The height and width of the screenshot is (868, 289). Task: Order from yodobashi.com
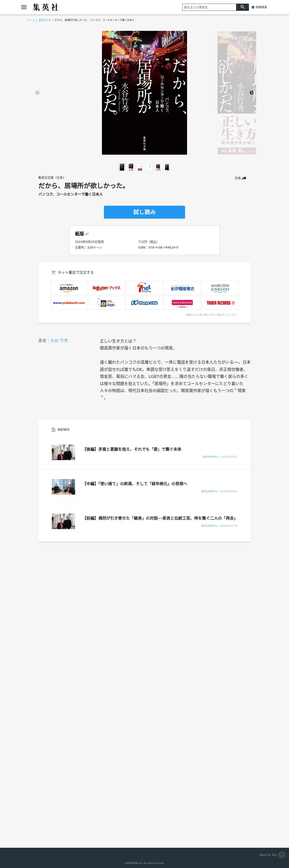pos(69,303)
